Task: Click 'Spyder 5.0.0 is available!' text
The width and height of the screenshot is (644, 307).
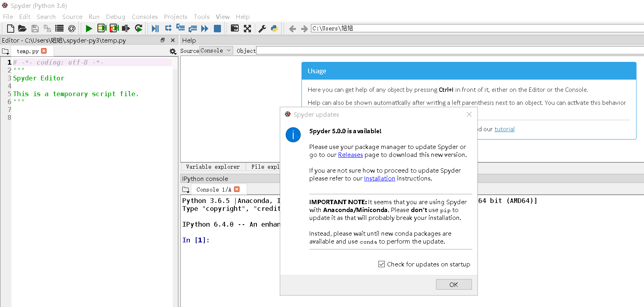Action: [x=345, y=131]
